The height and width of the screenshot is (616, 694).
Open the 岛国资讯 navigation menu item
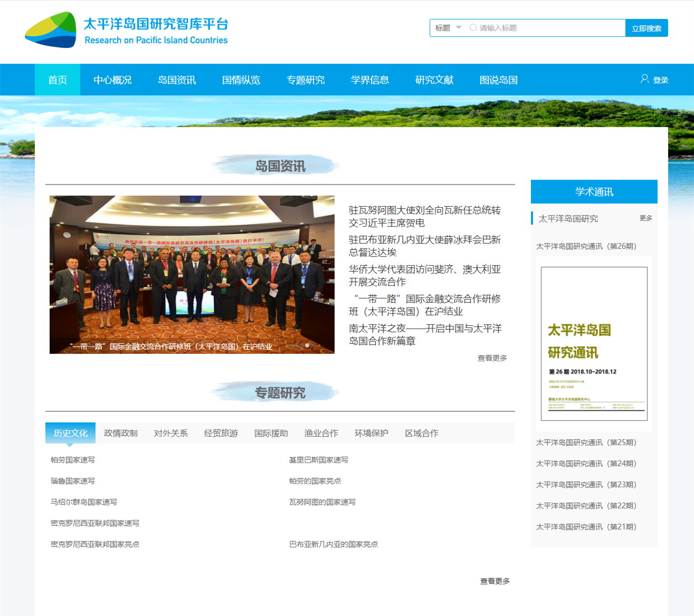[177, 80]
